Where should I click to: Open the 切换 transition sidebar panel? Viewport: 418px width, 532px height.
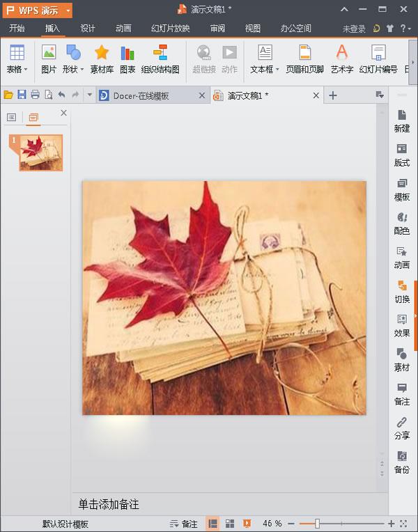pyautogui.click(x=402, y=292)
